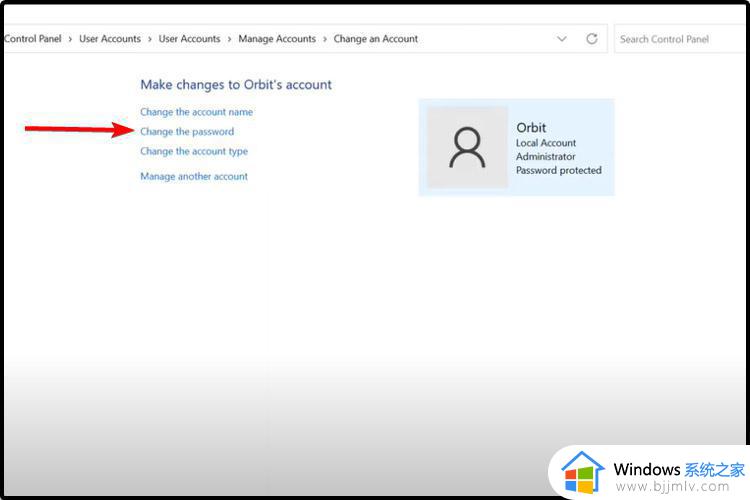Click the refresh icon in address bar
The image size is (750, 500).
[x=592, y=39]
